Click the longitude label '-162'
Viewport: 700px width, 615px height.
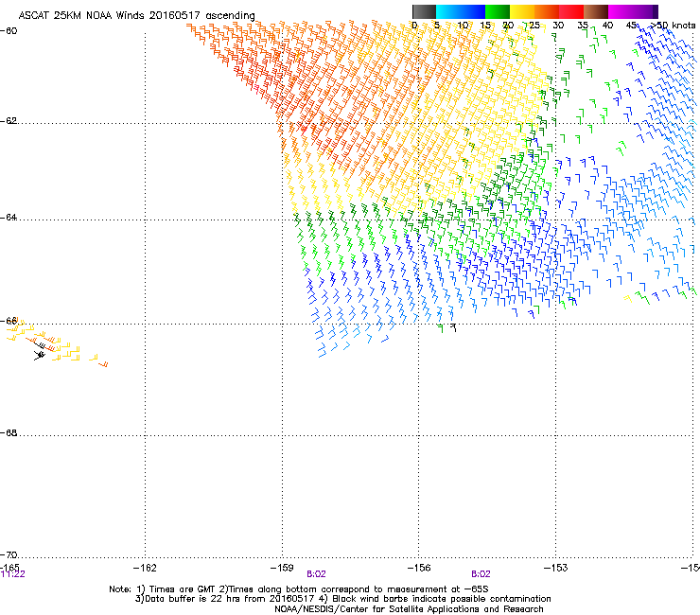coord(145,568)
